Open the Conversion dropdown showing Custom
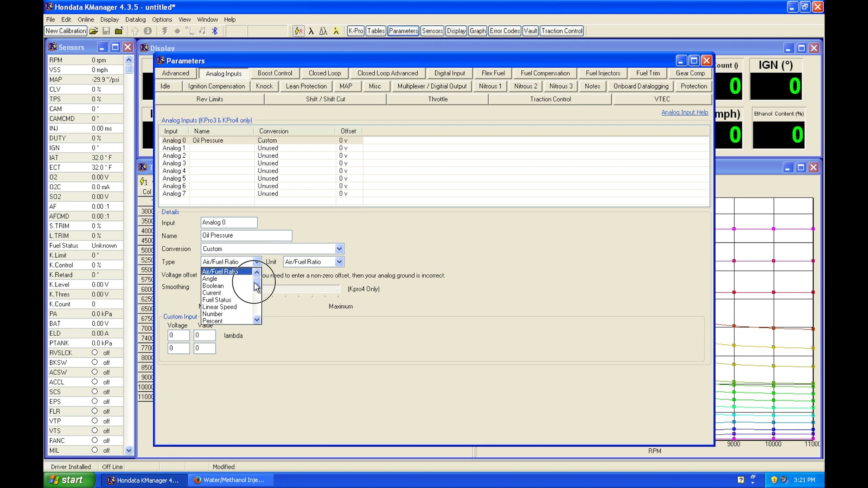 pyautogui.click(x=339, y=249)
